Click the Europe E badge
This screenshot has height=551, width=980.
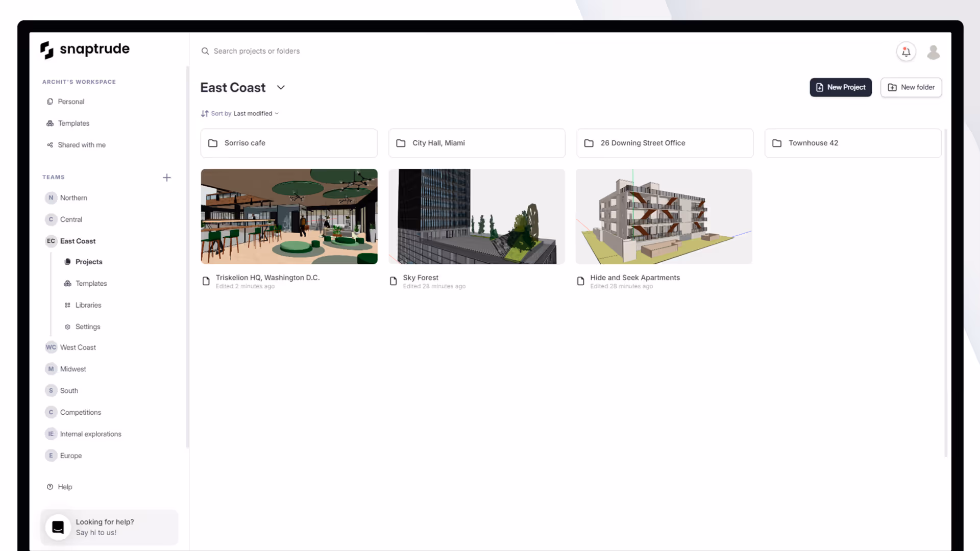tap(51, 456)
